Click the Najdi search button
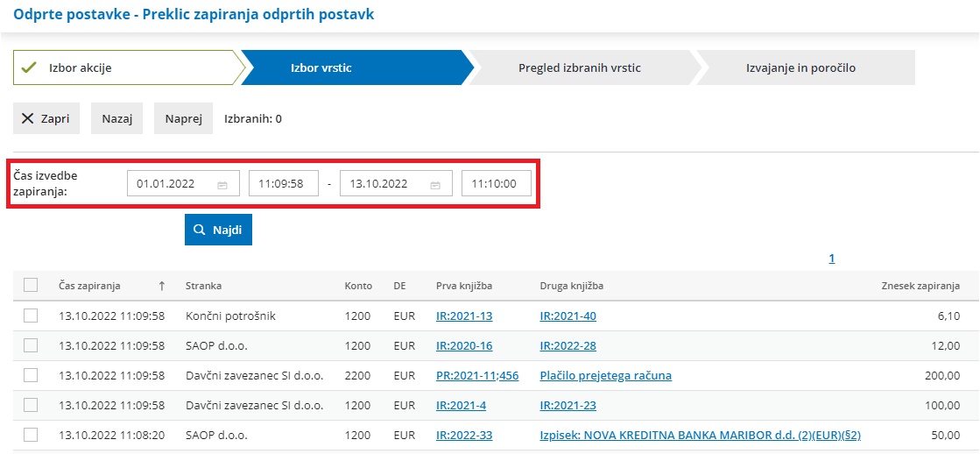980x454 pixels. tap(218, 230)
